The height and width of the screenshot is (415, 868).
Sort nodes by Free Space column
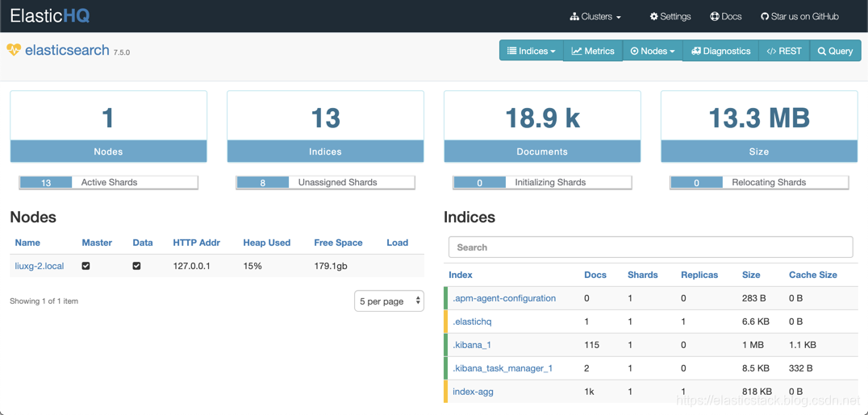pos(338,243)
